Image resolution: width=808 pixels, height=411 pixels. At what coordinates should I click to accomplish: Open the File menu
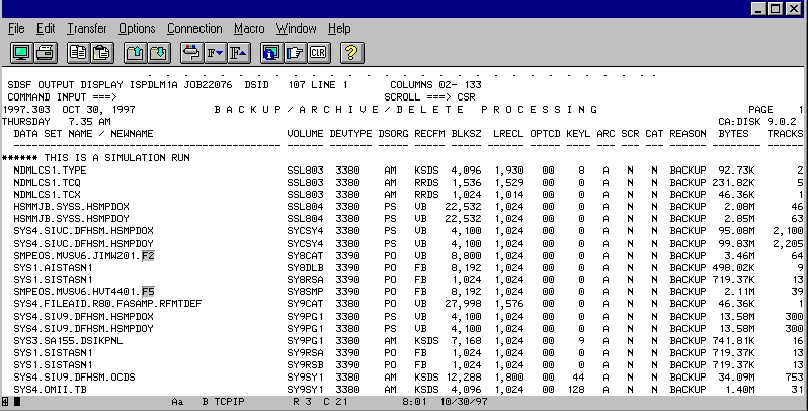(x=16, y=29)
